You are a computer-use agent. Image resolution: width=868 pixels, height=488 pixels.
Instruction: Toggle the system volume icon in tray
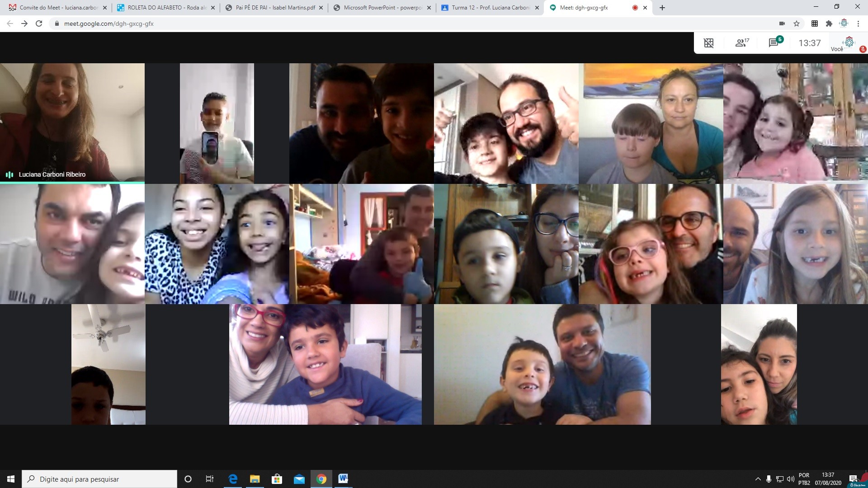[x=790, y=479]
